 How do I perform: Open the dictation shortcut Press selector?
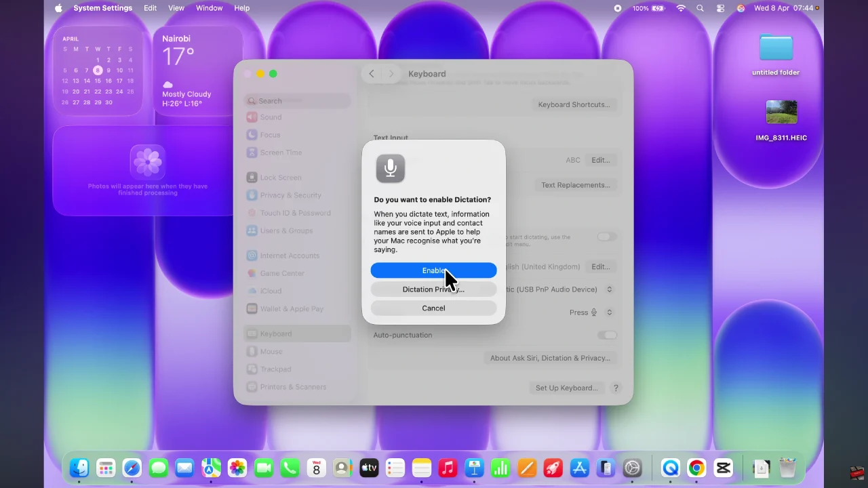click(608, 312)
